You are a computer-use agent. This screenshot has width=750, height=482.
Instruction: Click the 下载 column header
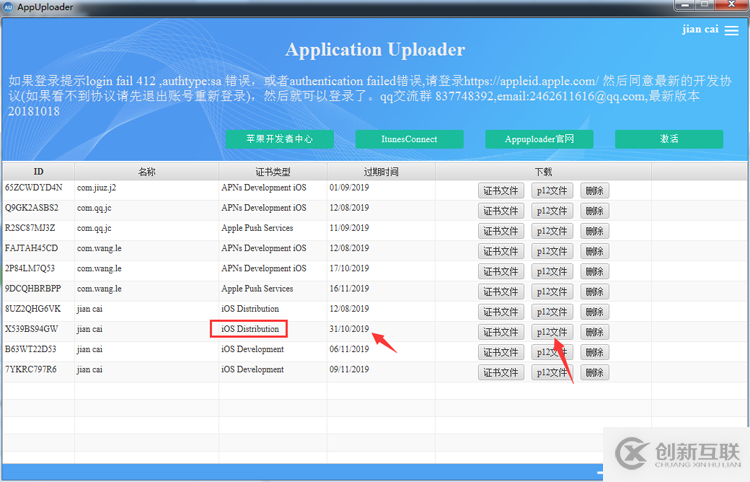tap(543, 172)
